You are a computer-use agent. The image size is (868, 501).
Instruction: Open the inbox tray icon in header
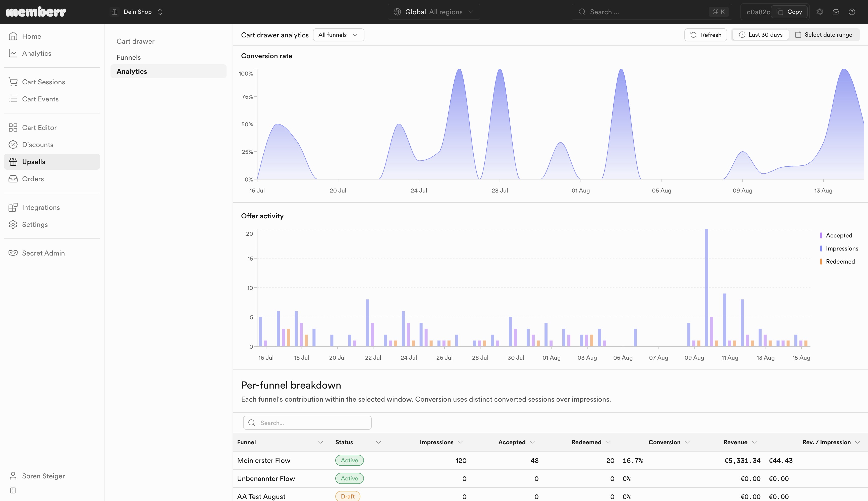pos(836,12)
